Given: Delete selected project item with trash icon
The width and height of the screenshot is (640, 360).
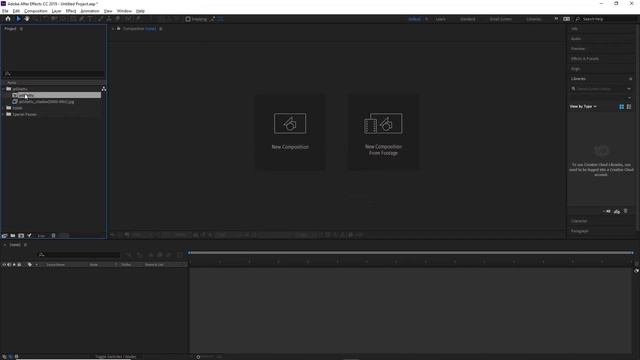Looking at the screenshot, I should [53, 236].
